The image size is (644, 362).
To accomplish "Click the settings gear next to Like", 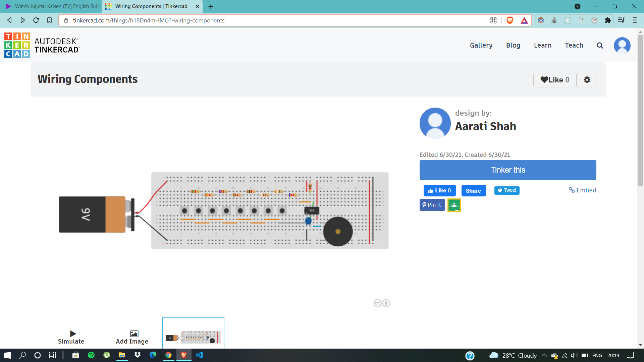I will point(587,80).
